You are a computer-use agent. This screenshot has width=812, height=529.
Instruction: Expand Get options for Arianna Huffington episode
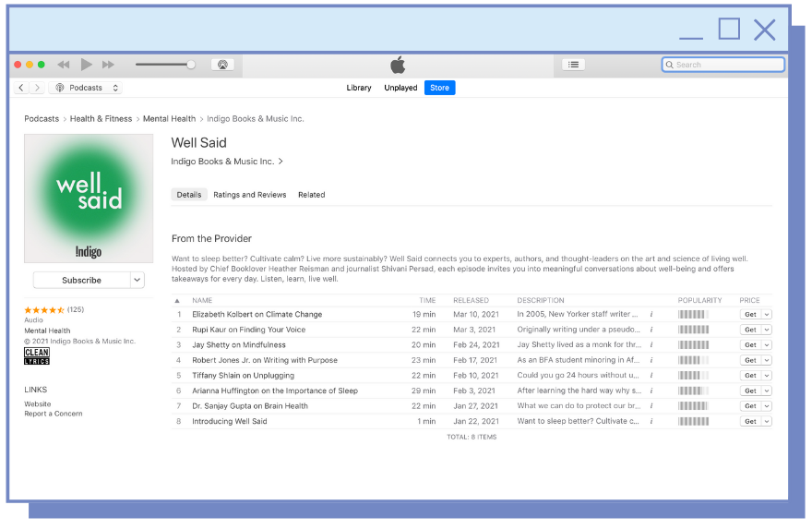[x=767, y=391]
